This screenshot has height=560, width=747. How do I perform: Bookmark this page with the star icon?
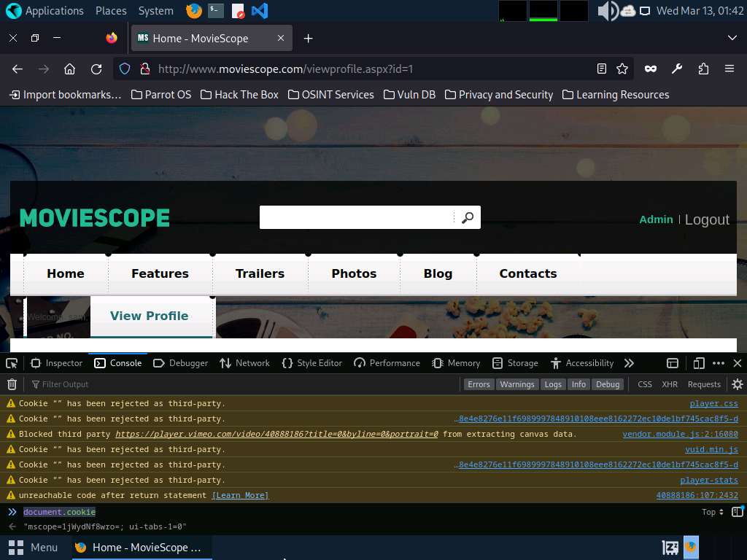622,69
